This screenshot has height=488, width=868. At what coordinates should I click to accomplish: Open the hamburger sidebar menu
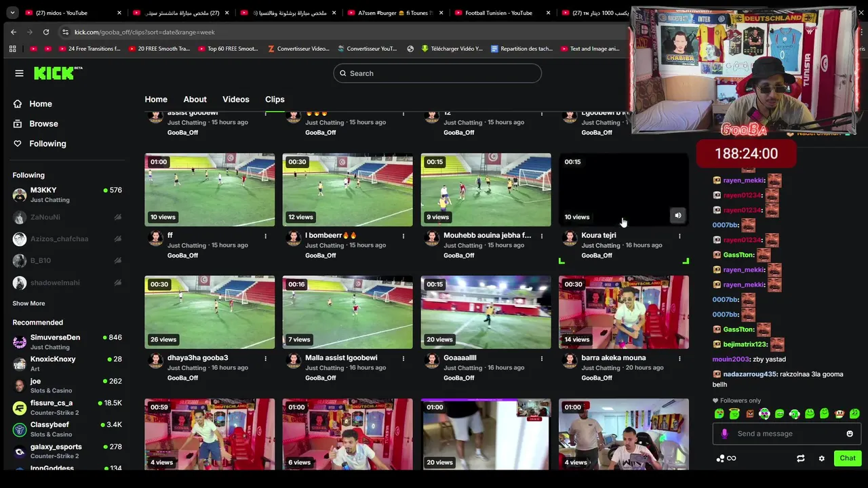(x=19, y=73)
